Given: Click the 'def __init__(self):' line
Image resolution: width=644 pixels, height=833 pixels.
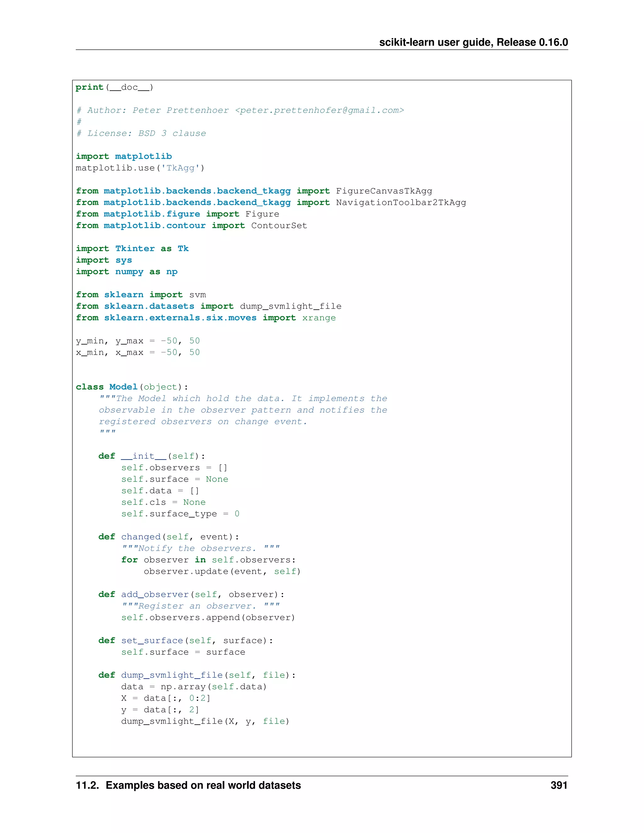Looking at the screenshot, I should pos(152,456).
